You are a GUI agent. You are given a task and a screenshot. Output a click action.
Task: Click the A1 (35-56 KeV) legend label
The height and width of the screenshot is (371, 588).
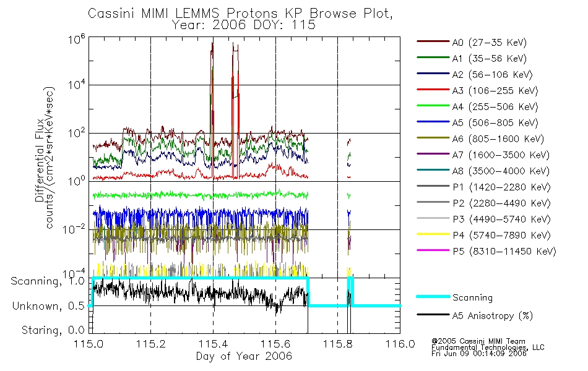[x=489, y=59]
